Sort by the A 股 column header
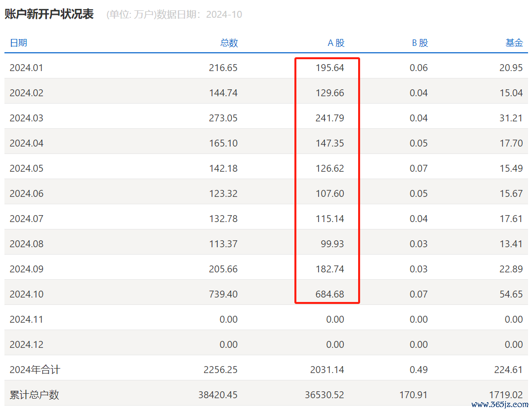The height and width of the screenshot is (412, 532). 336,43
